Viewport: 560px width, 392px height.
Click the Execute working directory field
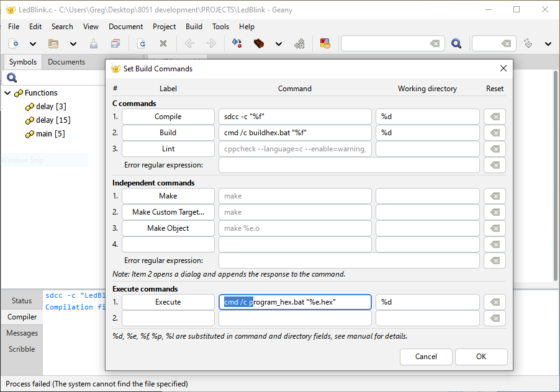click(428, 302)
